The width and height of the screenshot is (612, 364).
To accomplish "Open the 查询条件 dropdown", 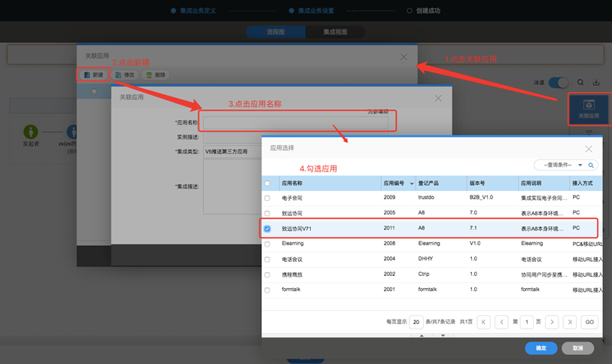I will (559, 165).
